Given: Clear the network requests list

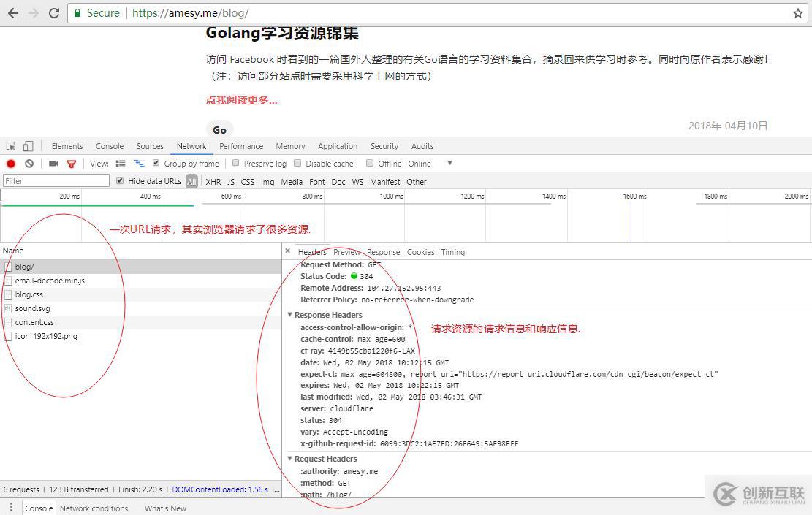Looking at the screenshot, I should (29, 163).
